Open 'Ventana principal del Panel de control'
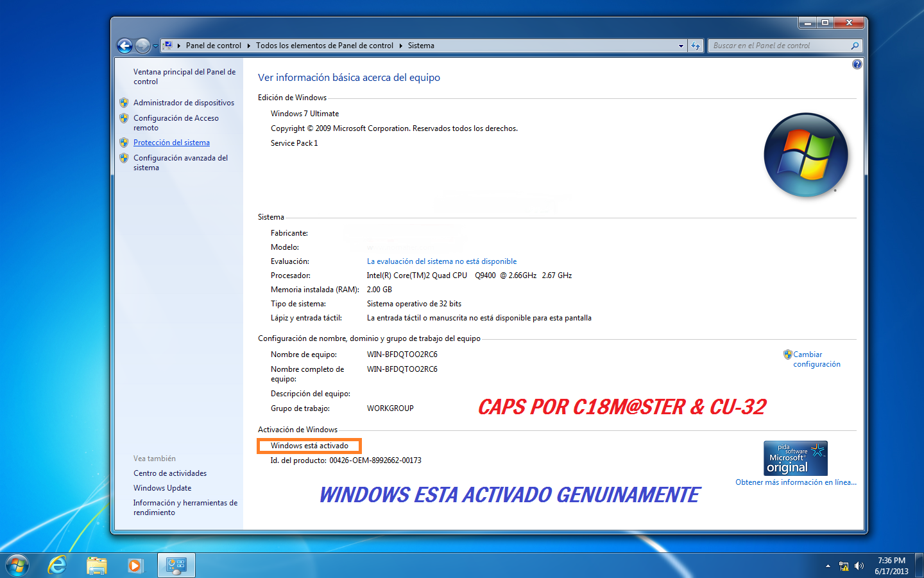Image resolution: width=924 pixels, height=578 pixels. pyautogui.click(x=184, y=76)
